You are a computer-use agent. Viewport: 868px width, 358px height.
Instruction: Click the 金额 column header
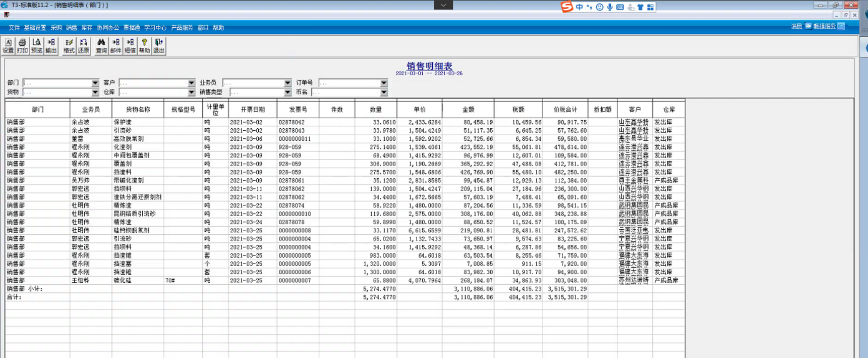[469, 109]
